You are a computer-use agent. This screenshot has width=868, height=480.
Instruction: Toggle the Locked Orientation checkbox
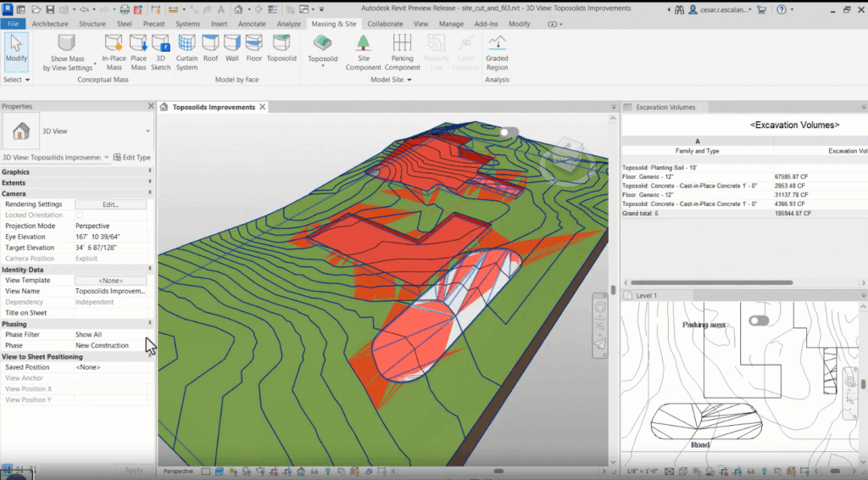79,215
